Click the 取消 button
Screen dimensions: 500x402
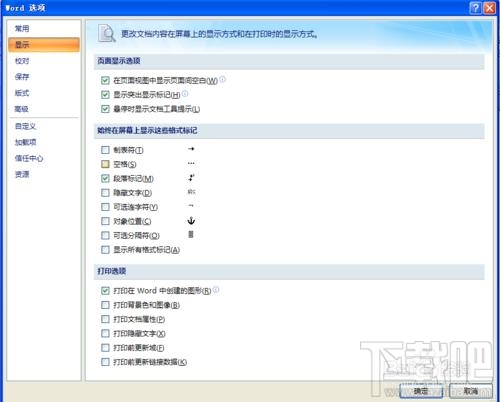coord(471,391)
